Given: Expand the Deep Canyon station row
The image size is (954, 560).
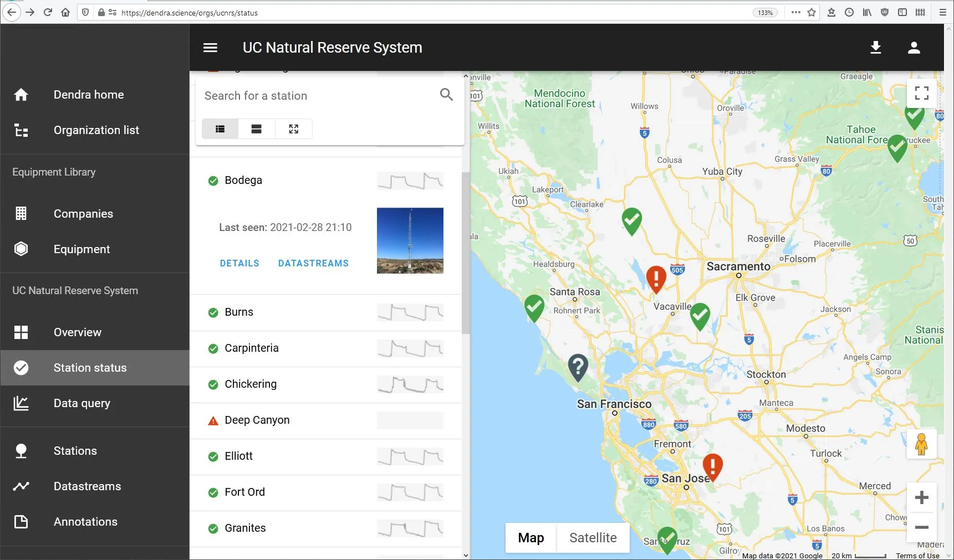Looking at the screenshot, I should [x=325, y=420].
